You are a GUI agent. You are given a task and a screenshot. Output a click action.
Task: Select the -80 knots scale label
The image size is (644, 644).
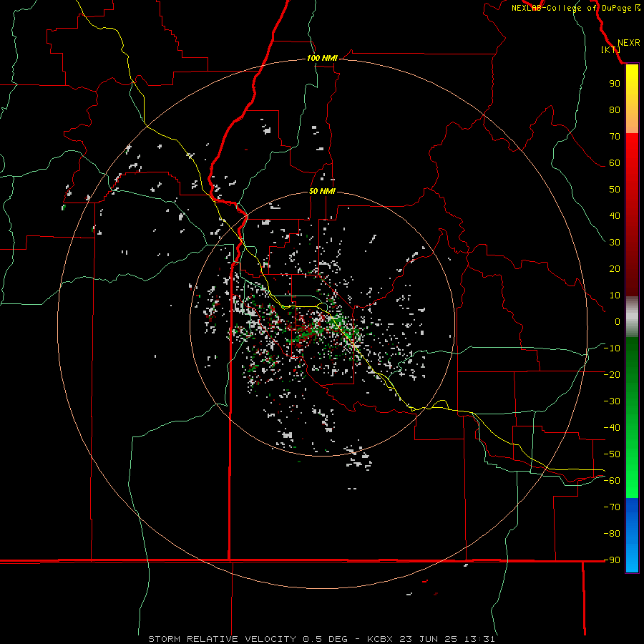pos(612,534)
